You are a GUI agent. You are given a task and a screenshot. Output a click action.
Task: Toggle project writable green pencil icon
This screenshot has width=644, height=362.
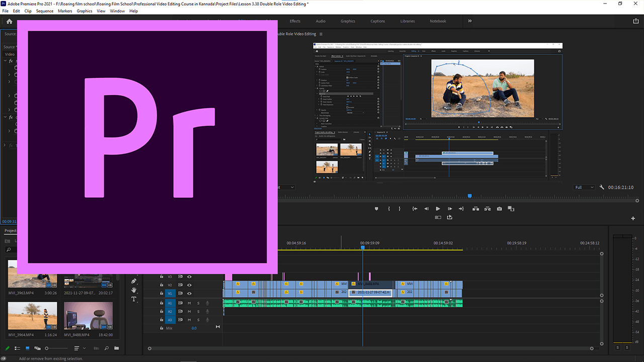point(7,348)
